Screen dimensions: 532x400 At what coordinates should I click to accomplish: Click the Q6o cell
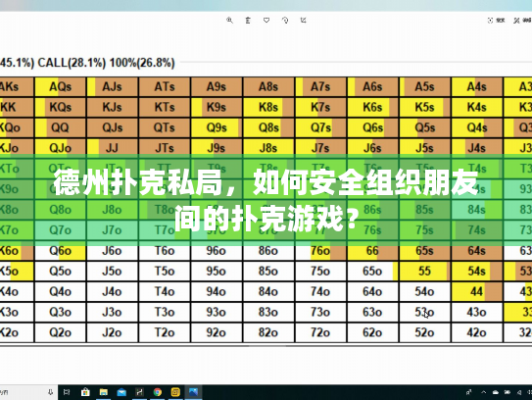click(61, 251)
